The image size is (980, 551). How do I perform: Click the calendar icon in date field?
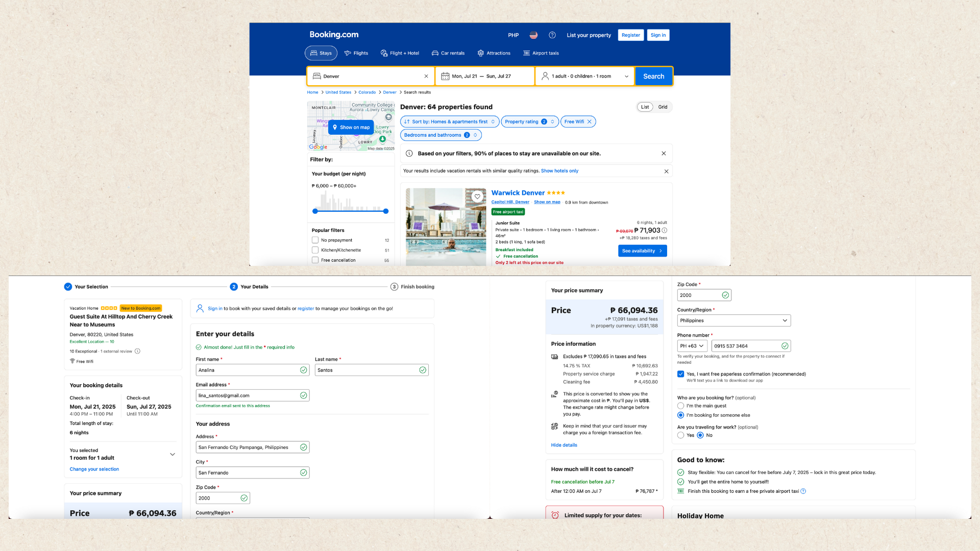click(445, 76)
